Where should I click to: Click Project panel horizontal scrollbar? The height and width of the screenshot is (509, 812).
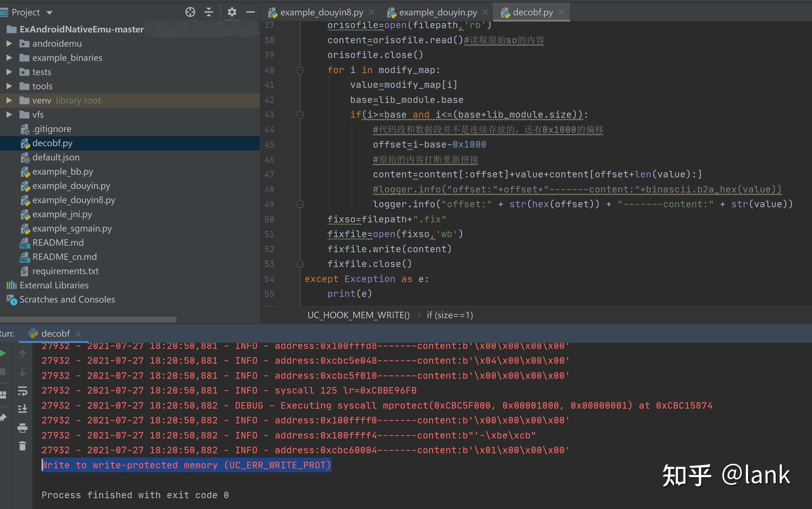[88, 319]
